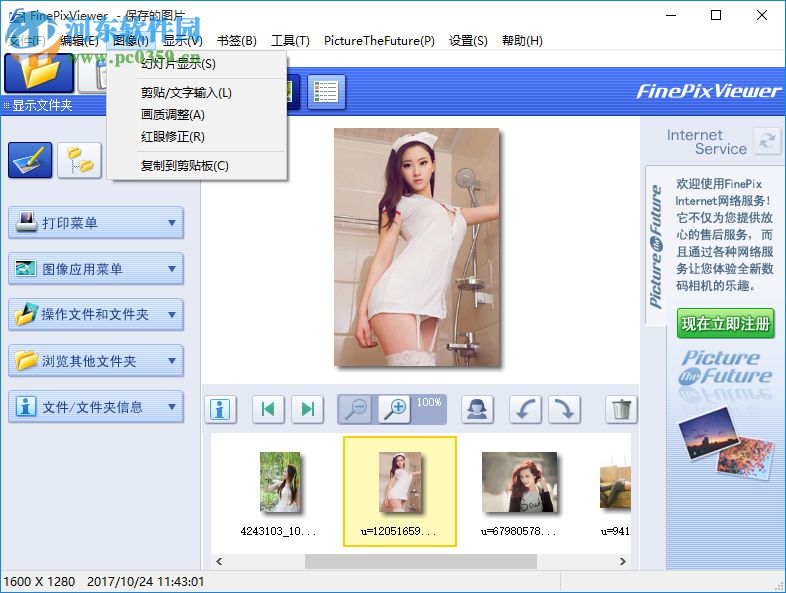Click the 操作文件和文件夹 button label
The height and width of the screenshot is (593, 786).
pos(95,314)
